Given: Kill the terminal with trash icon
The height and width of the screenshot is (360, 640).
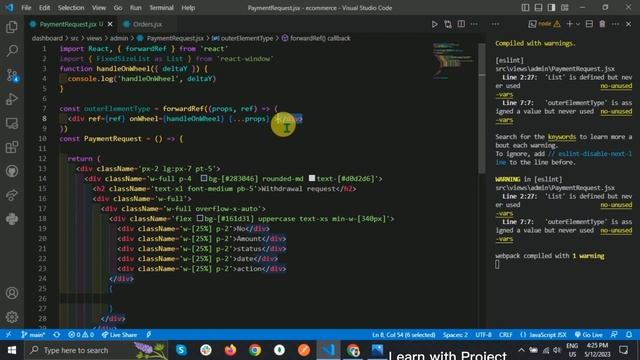Looking at the screenshot, I should 602,24.
